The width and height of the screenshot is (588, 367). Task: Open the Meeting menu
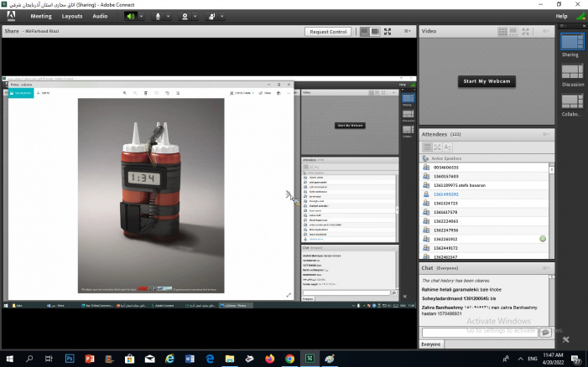coord(41,16)
